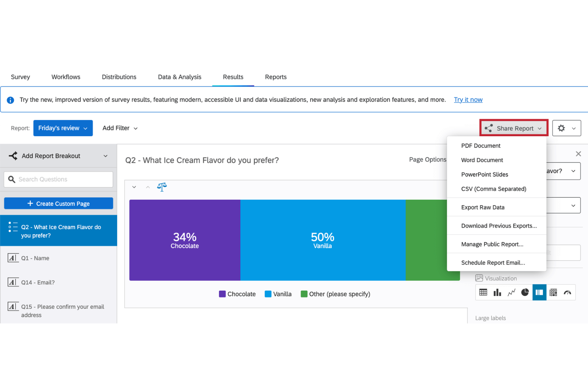
Task: Close the right settings panel
Action: (x=578, y=154)
